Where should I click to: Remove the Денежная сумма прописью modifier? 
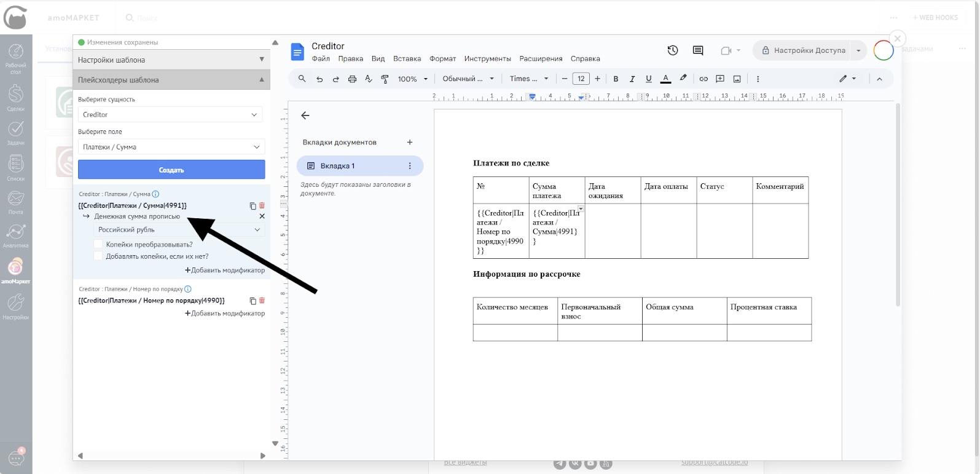tap(262, 216)
